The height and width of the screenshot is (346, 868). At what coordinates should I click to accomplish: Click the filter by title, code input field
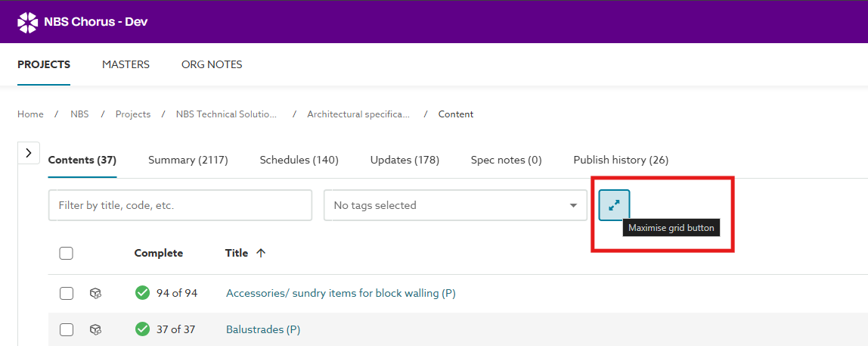(x=180, y=205)
